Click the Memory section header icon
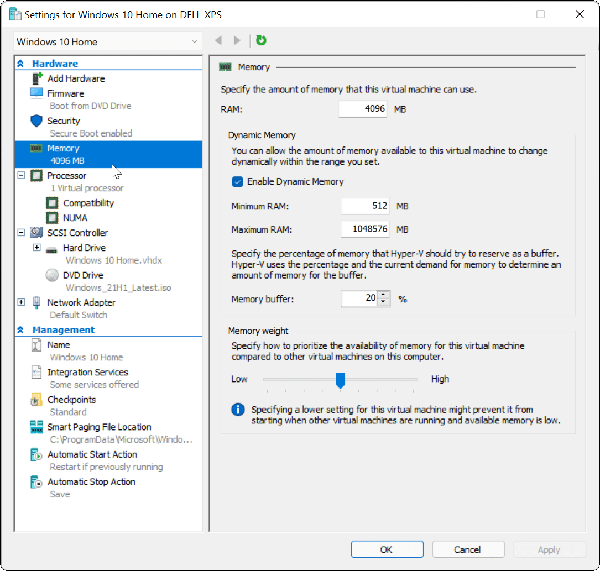This screenshot has width=600, height=571. tap(225, 67)
